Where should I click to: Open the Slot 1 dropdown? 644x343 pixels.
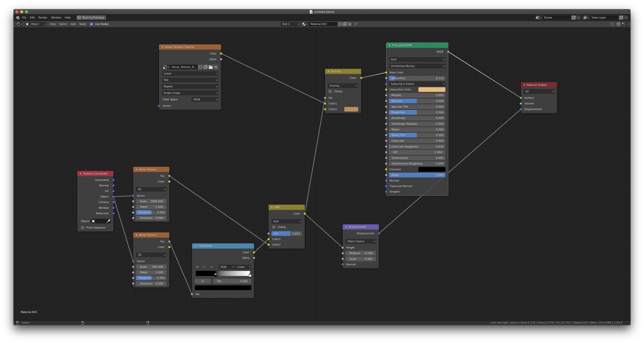[290, 24]
